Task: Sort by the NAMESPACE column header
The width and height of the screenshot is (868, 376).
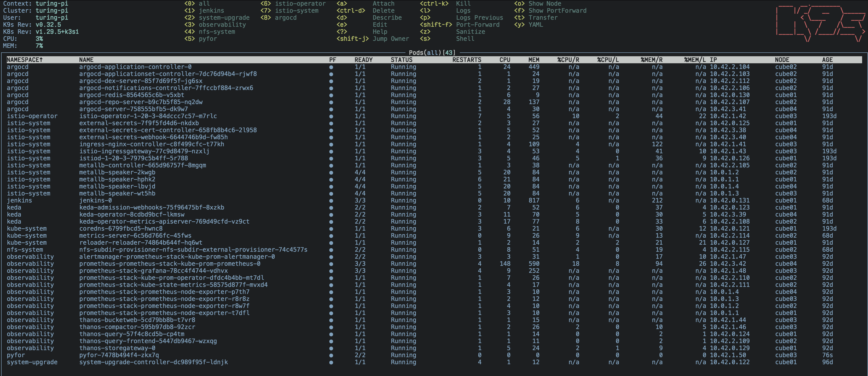Action: point(25,60)
